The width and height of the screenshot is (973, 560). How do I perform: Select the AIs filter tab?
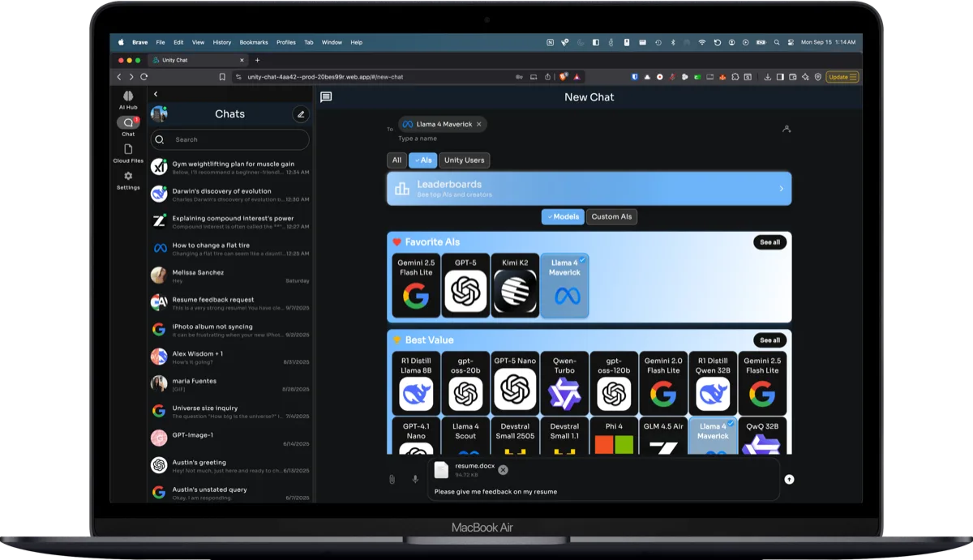pyautogui.click(x=423, y=160)
